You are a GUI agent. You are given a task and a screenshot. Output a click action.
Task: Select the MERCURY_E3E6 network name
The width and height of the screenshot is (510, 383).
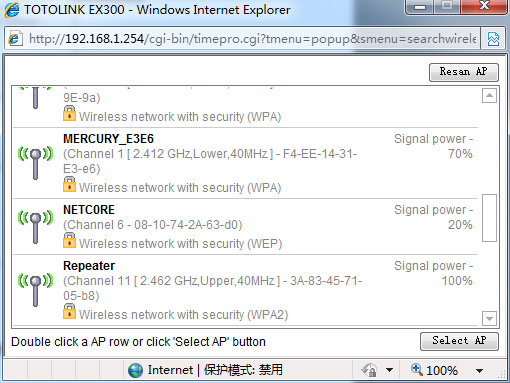(x=109, y=139)
